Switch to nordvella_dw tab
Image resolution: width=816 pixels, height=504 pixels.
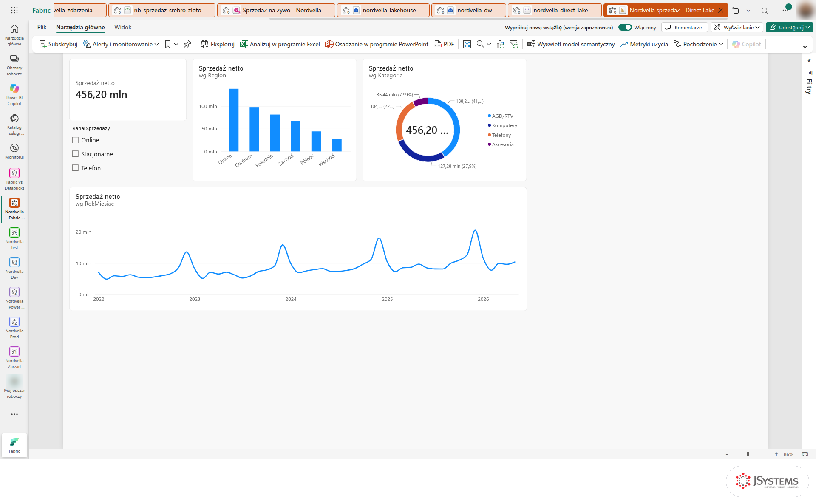tap(469, 10)
